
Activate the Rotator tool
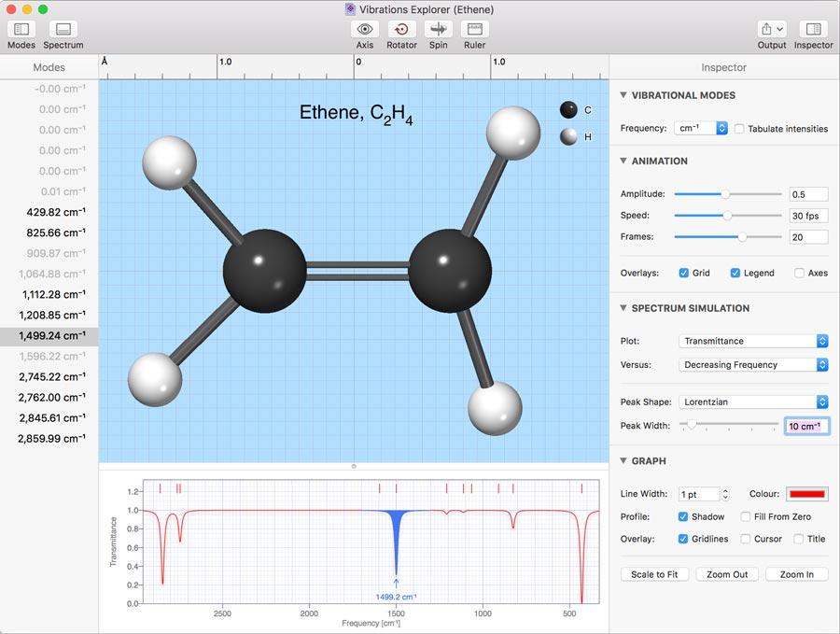pos(401,31)
